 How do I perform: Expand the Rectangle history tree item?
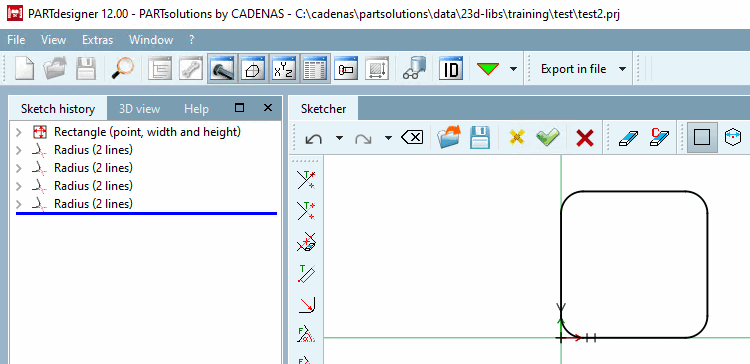pyautogui.click(x=19, y=132)
